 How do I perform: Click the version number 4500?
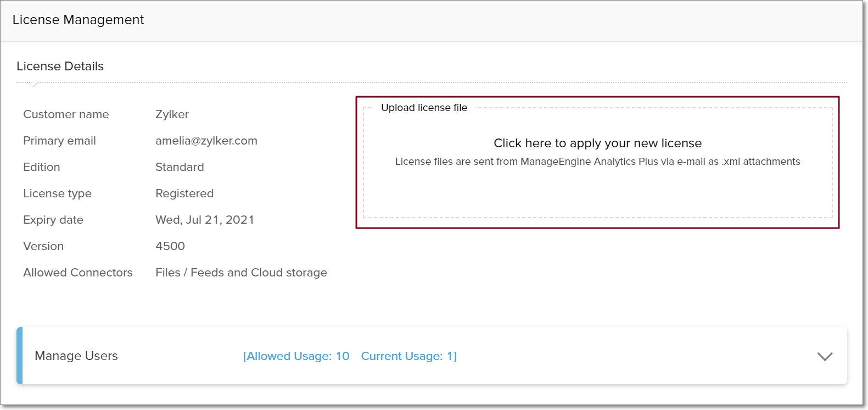point(170,246)
